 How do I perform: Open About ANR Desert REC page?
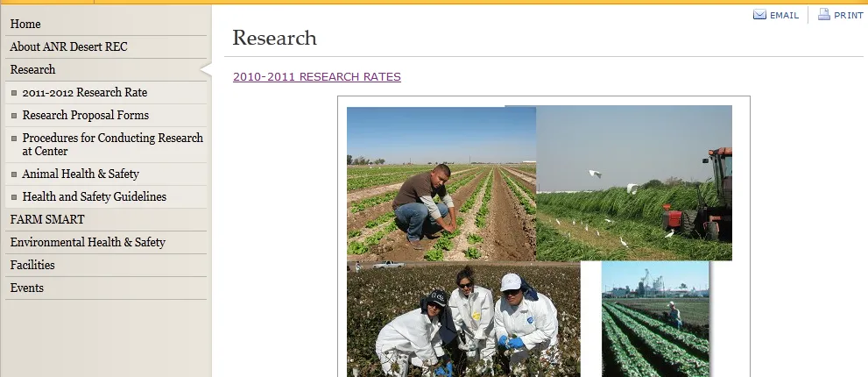[68, 46]
